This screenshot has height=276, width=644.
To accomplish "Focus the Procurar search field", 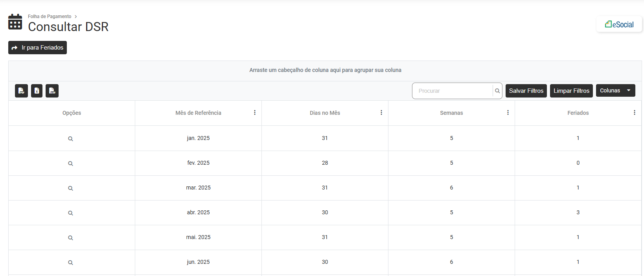I will 452,91.
